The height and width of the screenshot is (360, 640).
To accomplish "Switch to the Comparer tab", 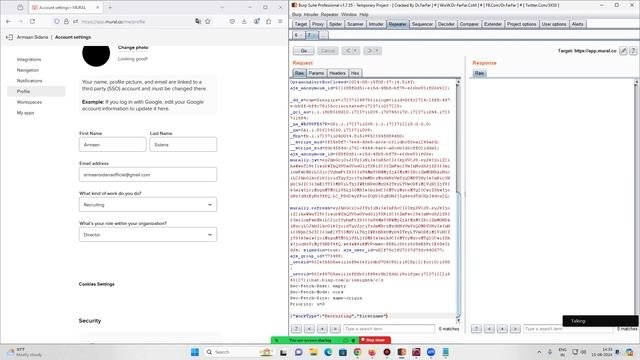I will click(469, 24).
